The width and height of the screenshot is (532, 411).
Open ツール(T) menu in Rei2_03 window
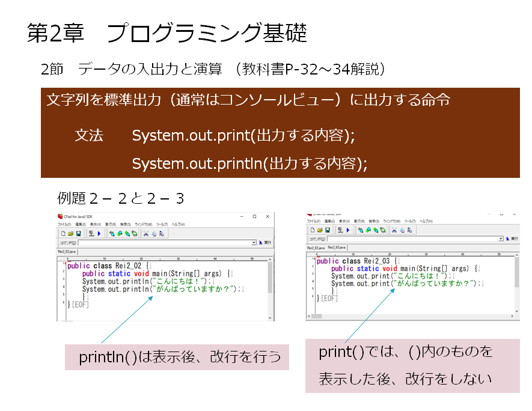click(410, 221)
